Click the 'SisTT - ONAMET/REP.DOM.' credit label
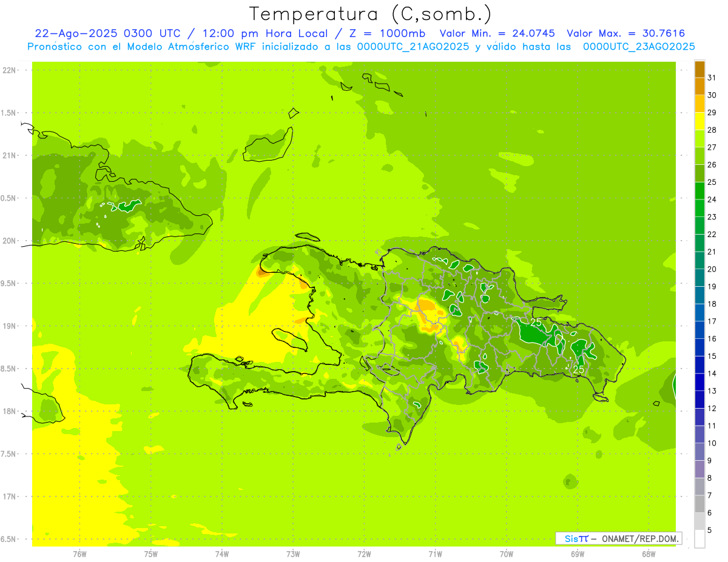Screen dimensions: 728x562 coord(619,538)
